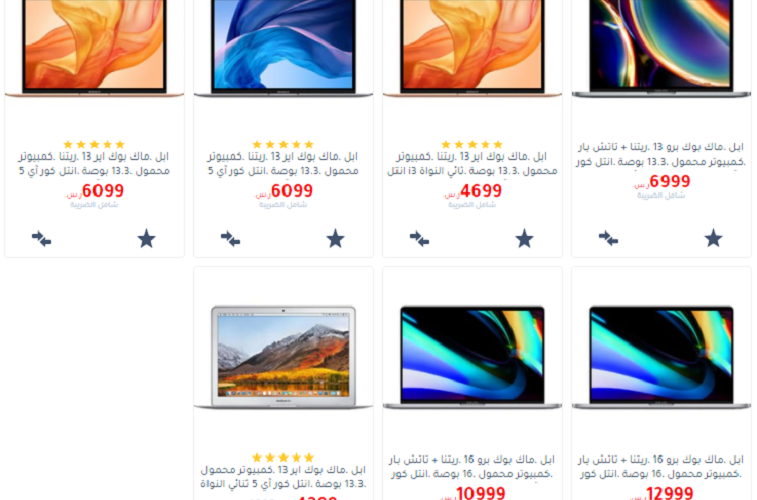The height and width of the screenshot is (500, 757).
Task: Click compare icon on blue-wallpaper MacBook Air card
Action: 230,238
